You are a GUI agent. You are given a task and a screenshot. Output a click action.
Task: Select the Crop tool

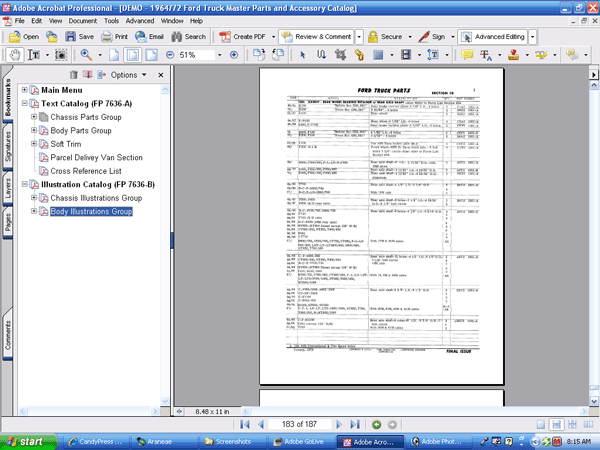[x=340, y=55]
